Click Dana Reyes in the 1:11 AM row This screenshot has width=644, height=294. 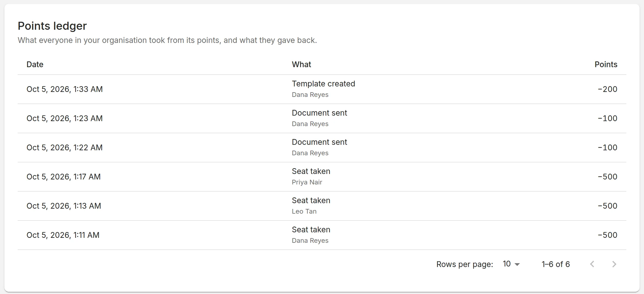310,241
